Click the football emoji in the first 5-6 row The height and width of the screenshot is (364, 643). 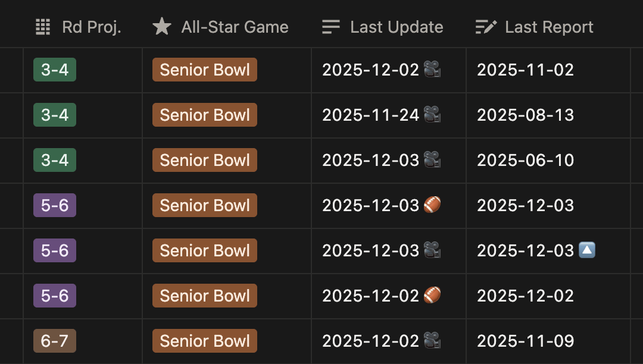point(432,205)
